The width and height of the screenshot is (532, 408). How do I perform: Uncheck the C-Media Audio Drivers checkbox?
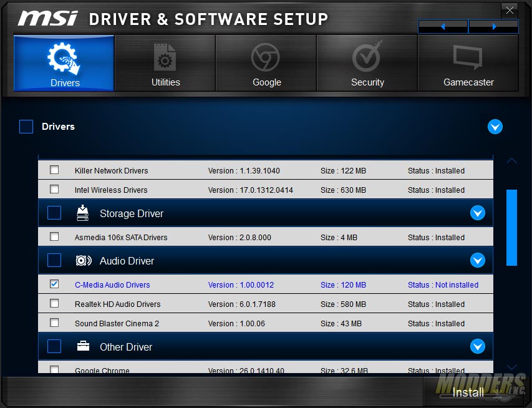tap(54, 284)
